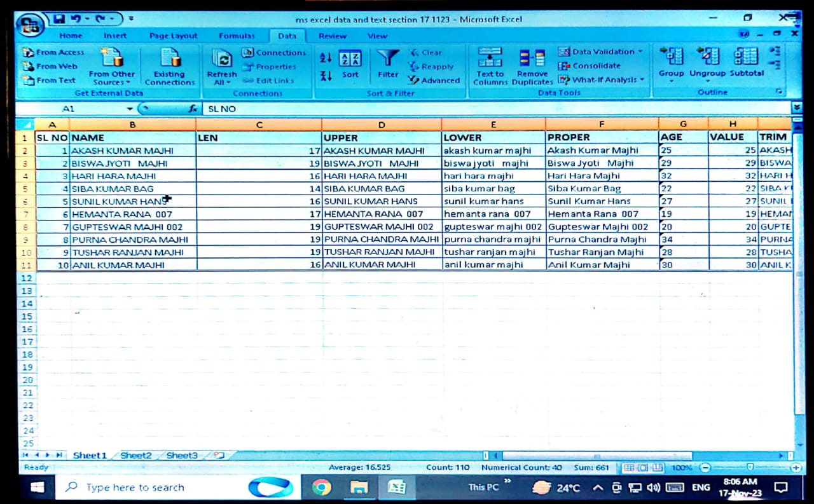
Task: Expand From Other Sources dropdown
Action: click(x=112, y=83)
